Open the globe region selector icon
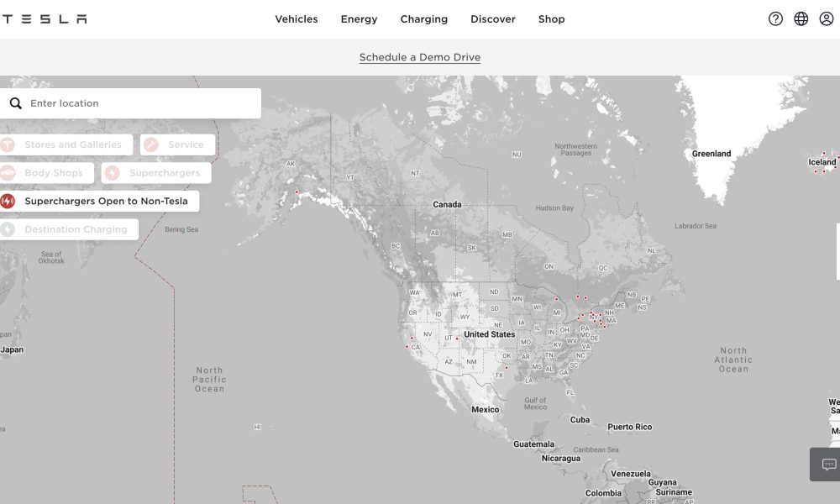The image size is (840, 504). point(801,19)
